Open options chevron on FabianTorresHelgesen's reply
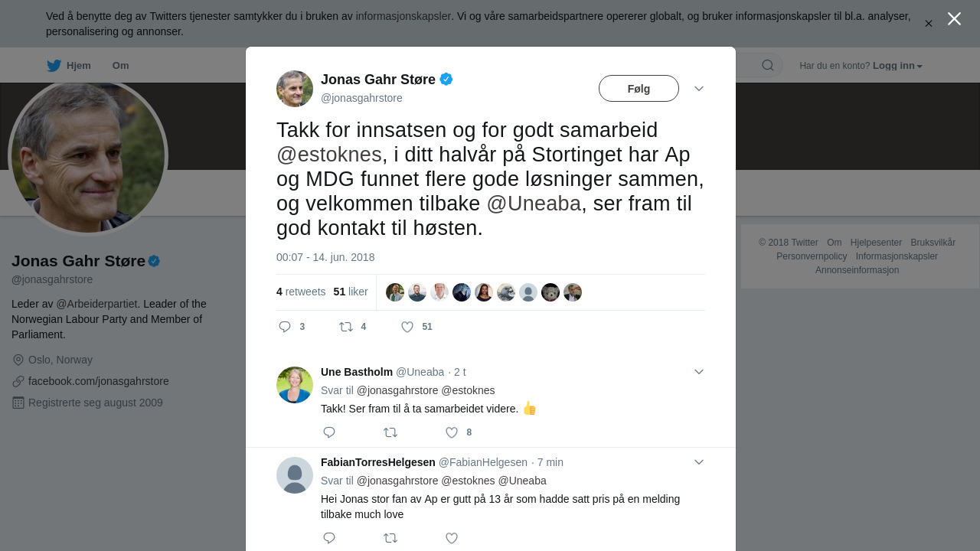This screenshot has width=980, height=551. (698, 462)
